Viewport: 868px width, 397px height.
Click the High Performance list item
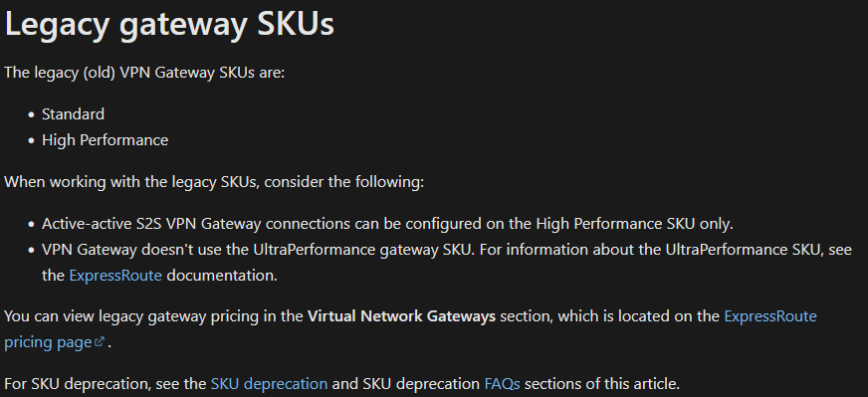point(106,140)
